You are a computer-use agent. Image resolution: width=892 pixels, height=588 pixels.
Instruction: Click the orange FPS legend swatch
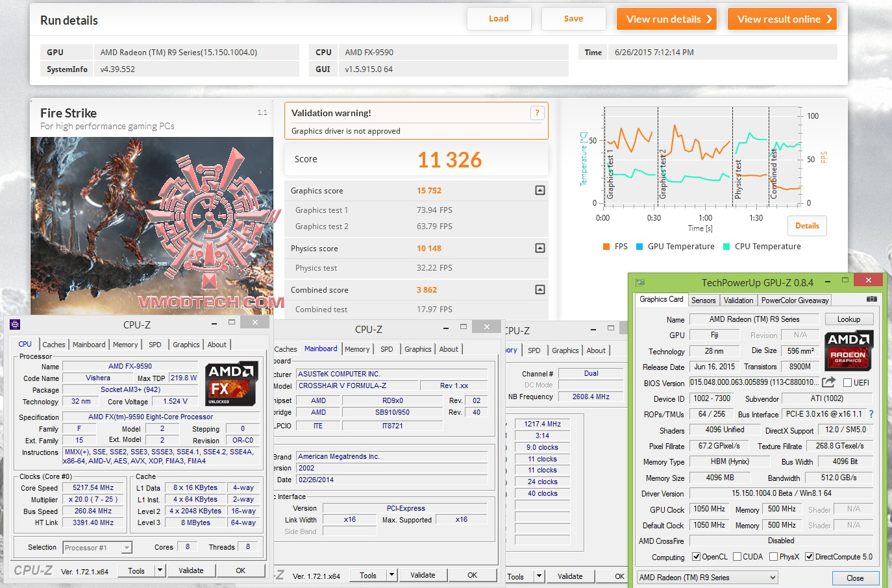pos(606,247)
